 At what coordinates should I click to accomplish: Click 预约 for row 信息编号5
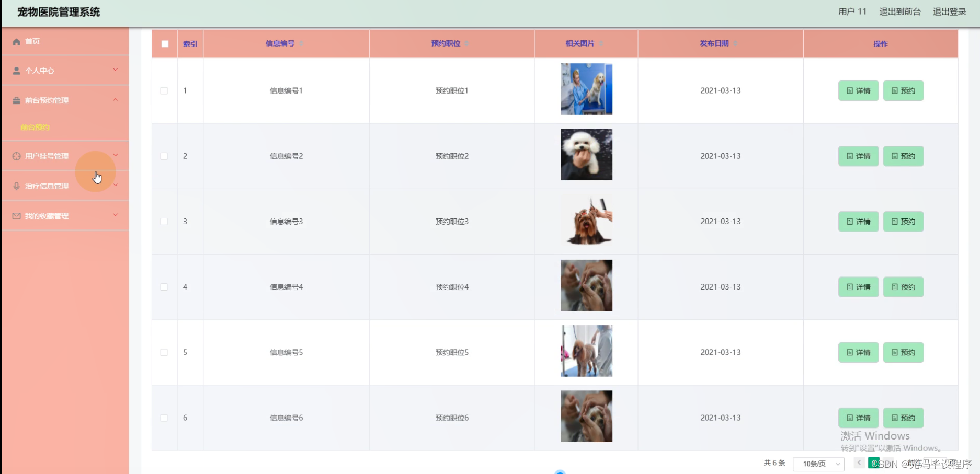click(904, 352)
